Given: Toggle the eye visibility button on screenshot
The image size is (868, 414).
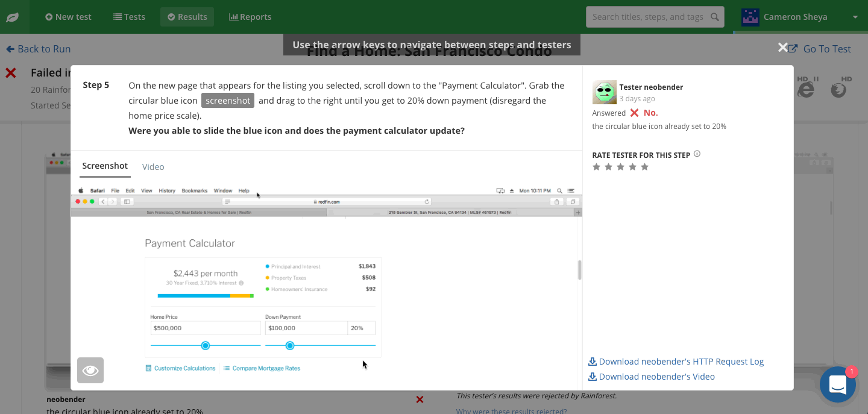Looking at the screenshot, I should (90, 370).
